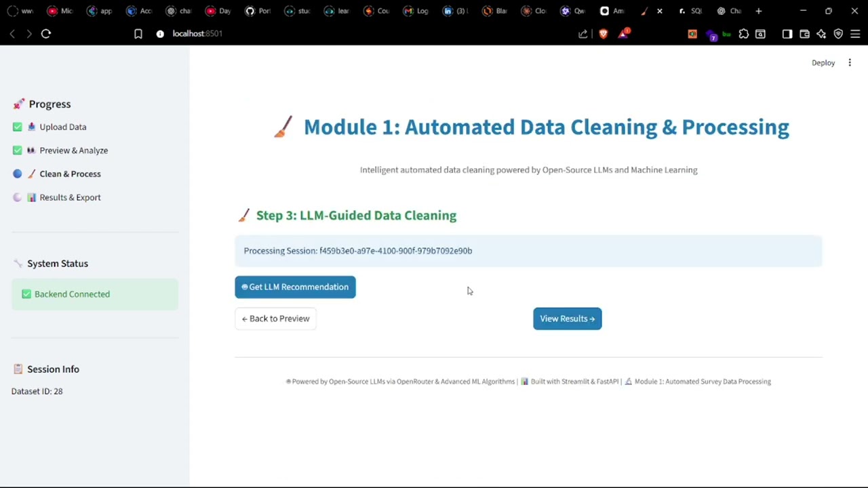Switch to the 'Mic' YouTube tab
Image resolution: width=868 pixels, height=488 pixels.
click(60, 11)
